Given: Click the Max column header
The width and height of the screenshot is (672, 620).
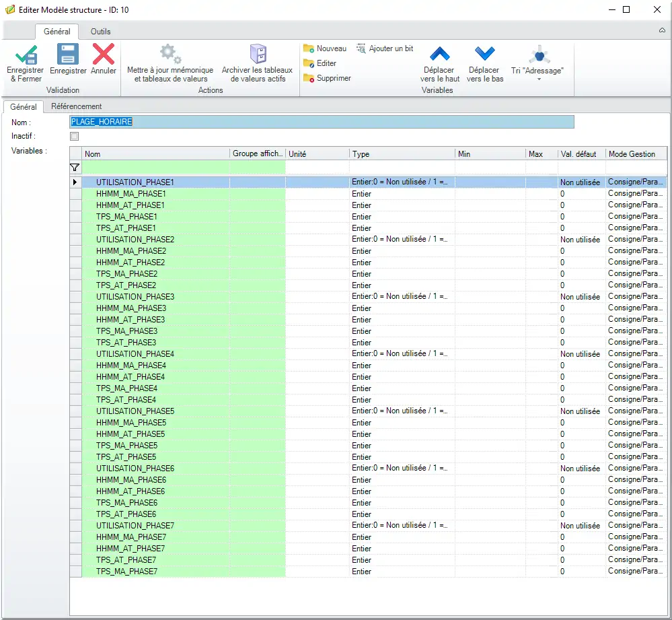Looking at the screenshot, I should (x=542, y=154).
